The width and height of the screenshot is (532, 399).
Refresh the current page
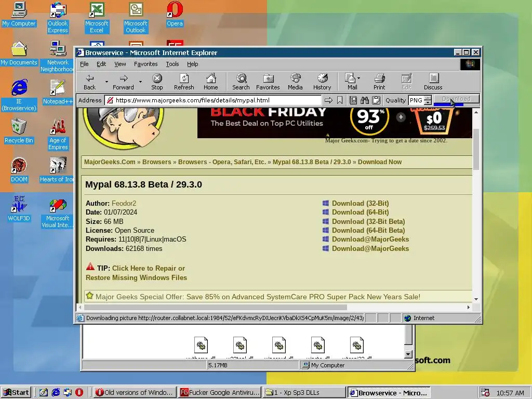(x=184, y=82)
